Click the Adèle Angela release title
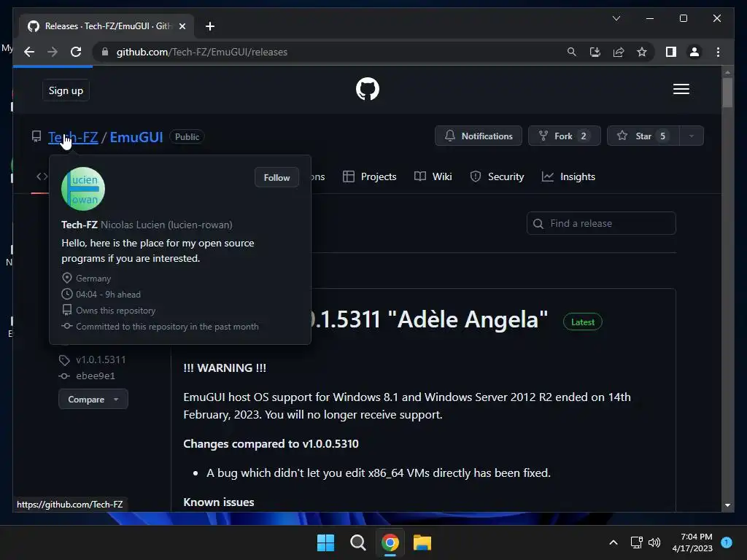 tap(428, 319)
